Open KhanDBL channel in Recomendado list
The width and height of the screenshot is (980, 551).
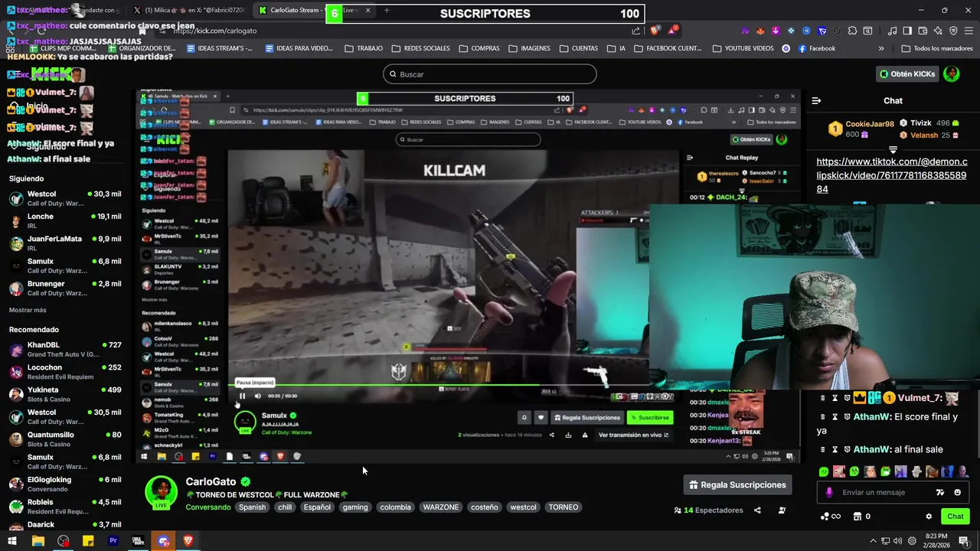click(x=65, y=350)
